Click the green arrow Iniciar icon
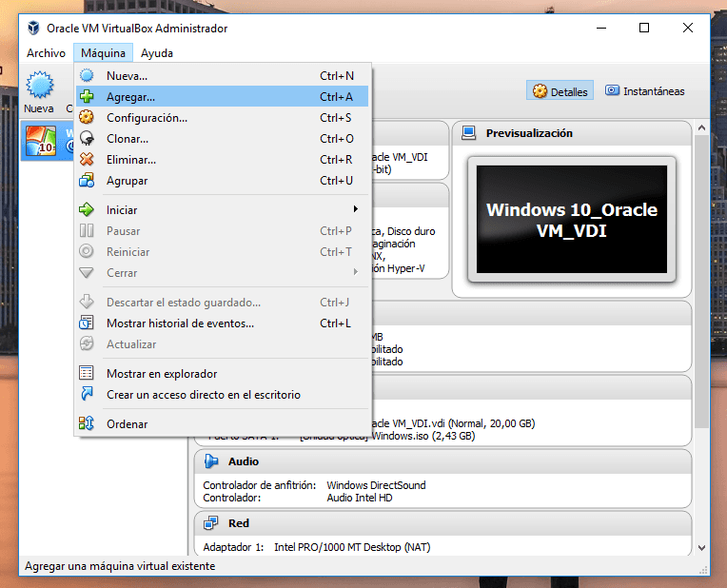Screen dimensions: 727x588 click(x=87, y=209)
